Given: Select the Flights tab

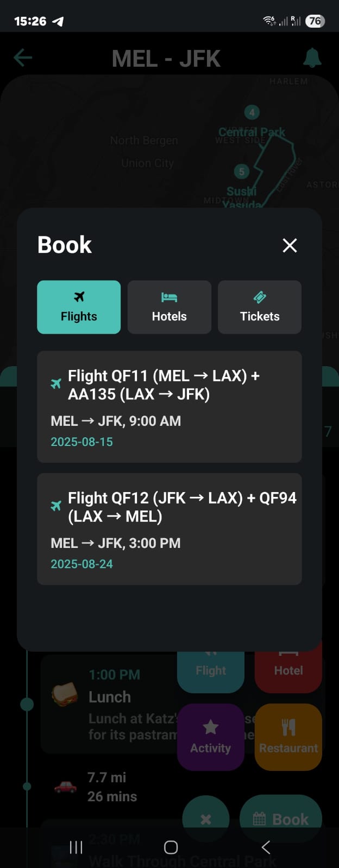Looking at the screenshot, I should click(x=79, y=307).
